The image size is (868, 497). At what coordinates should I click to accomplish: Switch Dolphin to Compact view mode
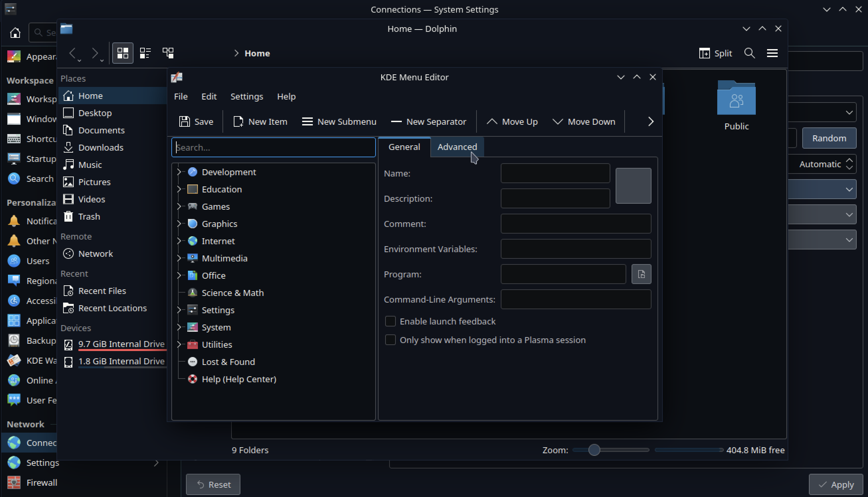click(x=145, y=53)
